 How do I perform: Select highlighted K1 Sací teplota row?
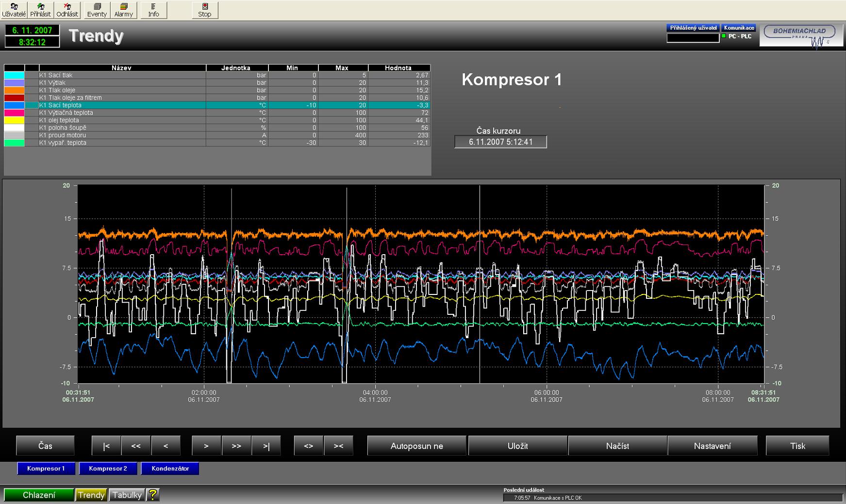click(217, 105)
